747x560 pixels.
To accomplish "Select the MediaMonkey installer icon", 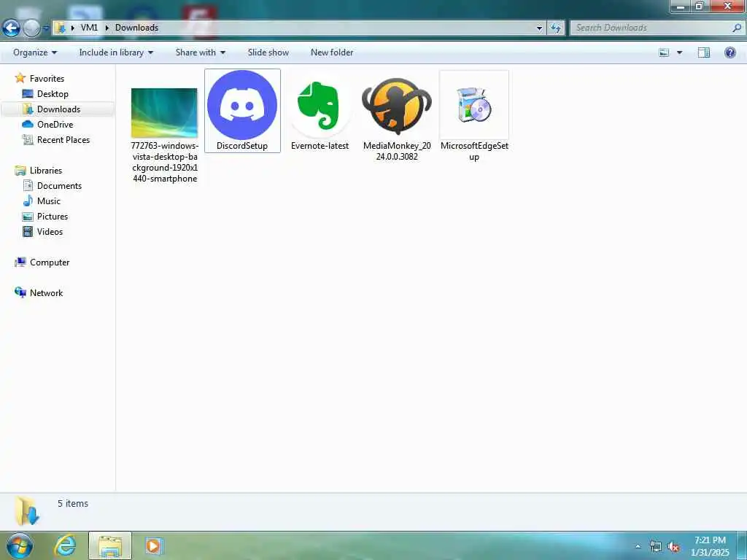I will (x=397, y=106).
